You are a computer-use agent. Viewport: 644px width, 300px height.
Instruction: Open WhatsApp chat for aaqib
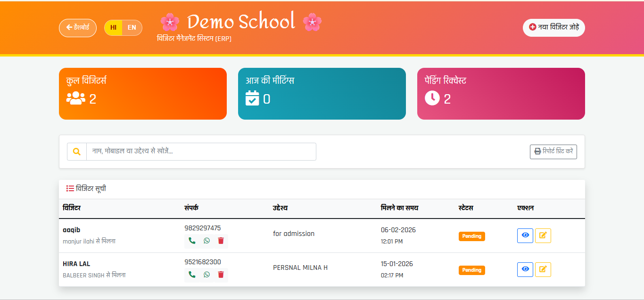tap(206, 241)
